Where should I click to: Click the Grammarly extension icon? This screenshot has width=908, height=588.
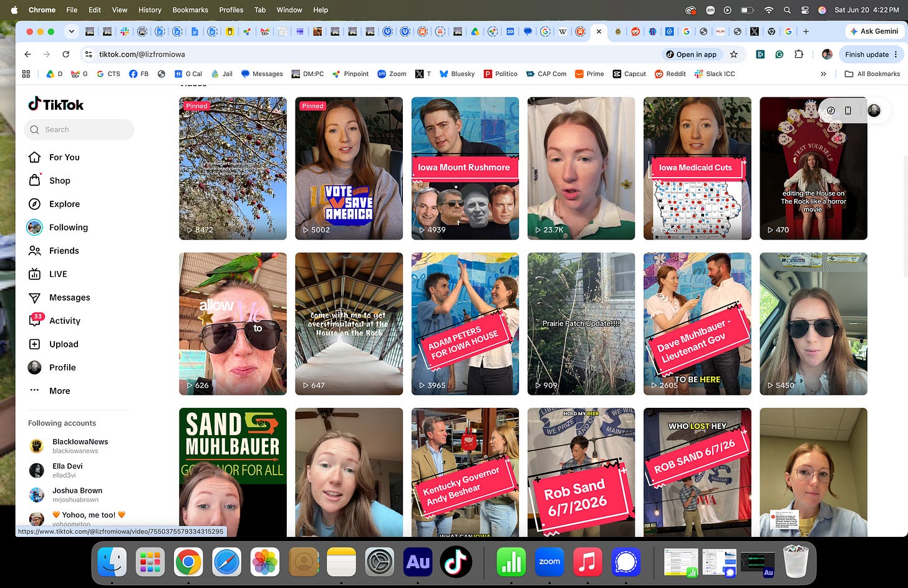tap(780, 54)
